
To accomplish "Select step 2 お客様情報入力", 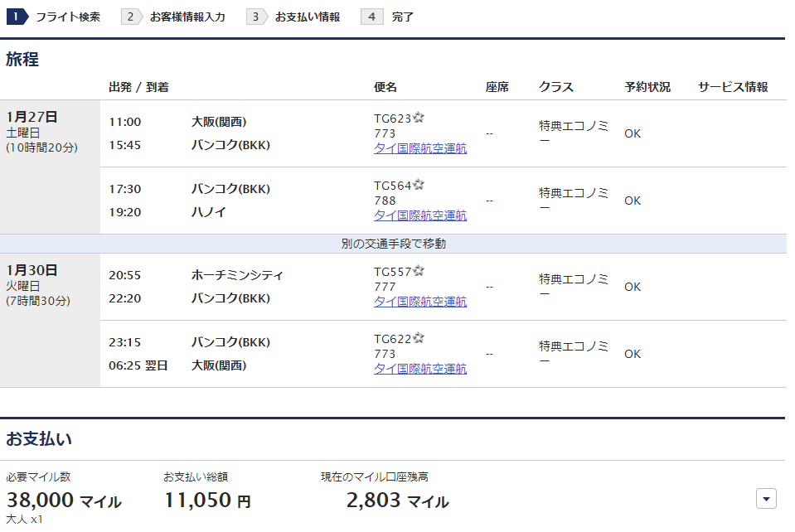I will (x=173, y=17).
